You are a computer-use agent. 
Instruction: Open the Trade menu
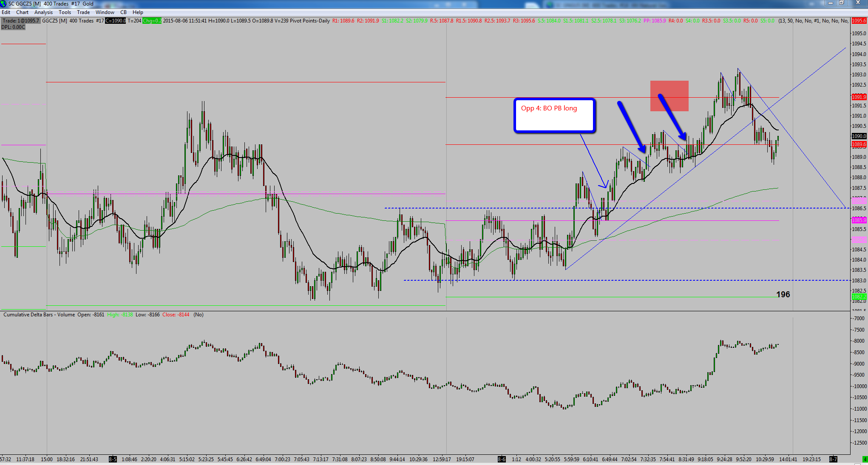pos(83,12)
